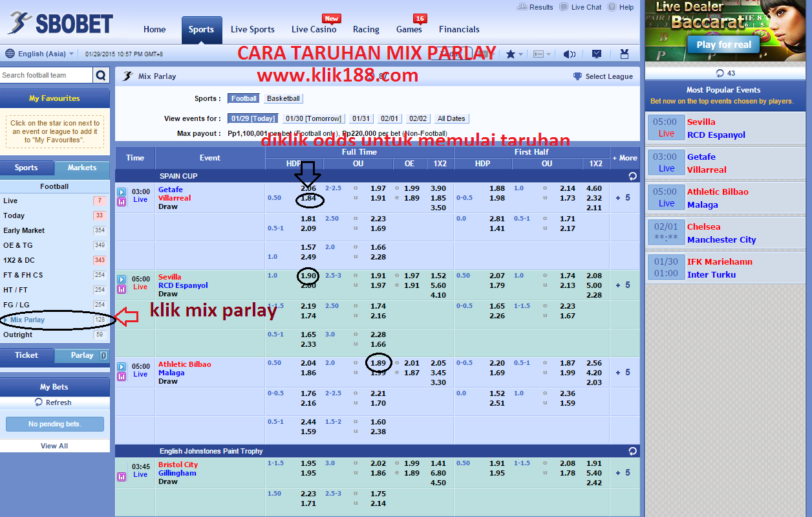The width and height of the screenshot is (812, 517).
Task: Open the English (Asia) language dropdown
Action: (39, 54)
